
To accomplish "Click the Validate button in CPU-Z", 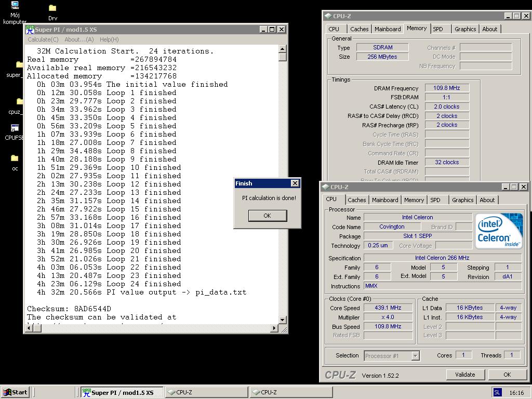I will pyautogui.click(x=465, y=375).
